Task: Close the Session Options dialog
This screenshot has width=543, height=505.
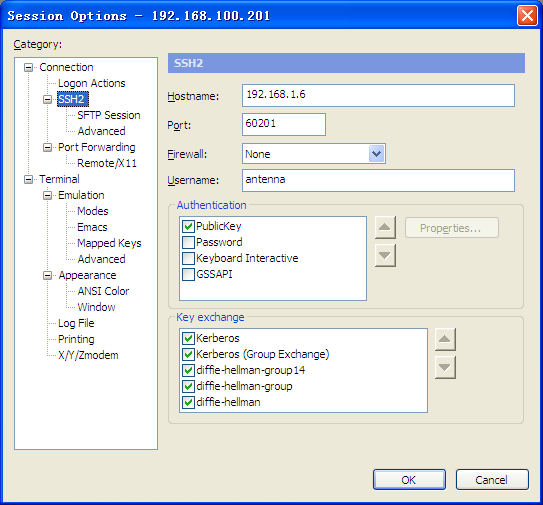Action: point(527,16)
